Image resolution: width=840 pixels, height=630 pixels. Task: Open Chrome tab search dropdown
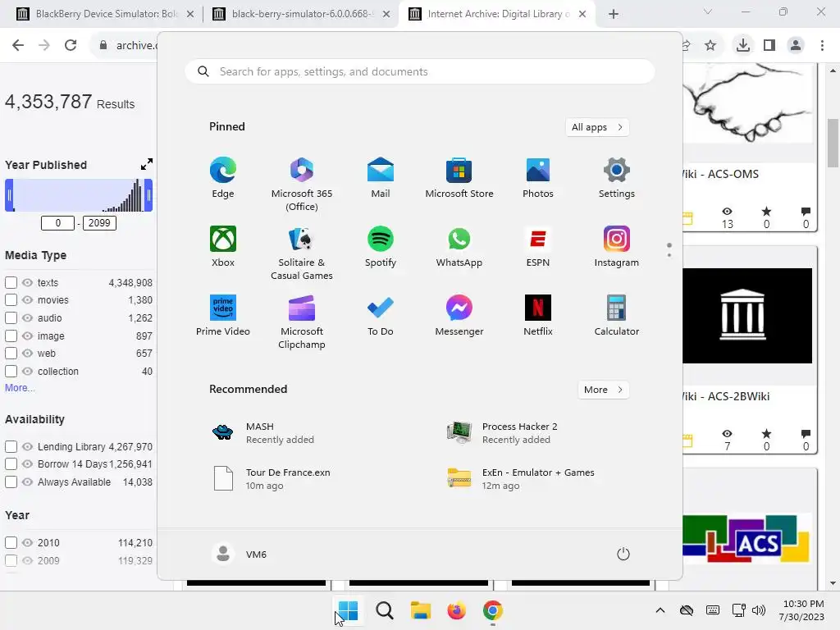click(708, 11)
